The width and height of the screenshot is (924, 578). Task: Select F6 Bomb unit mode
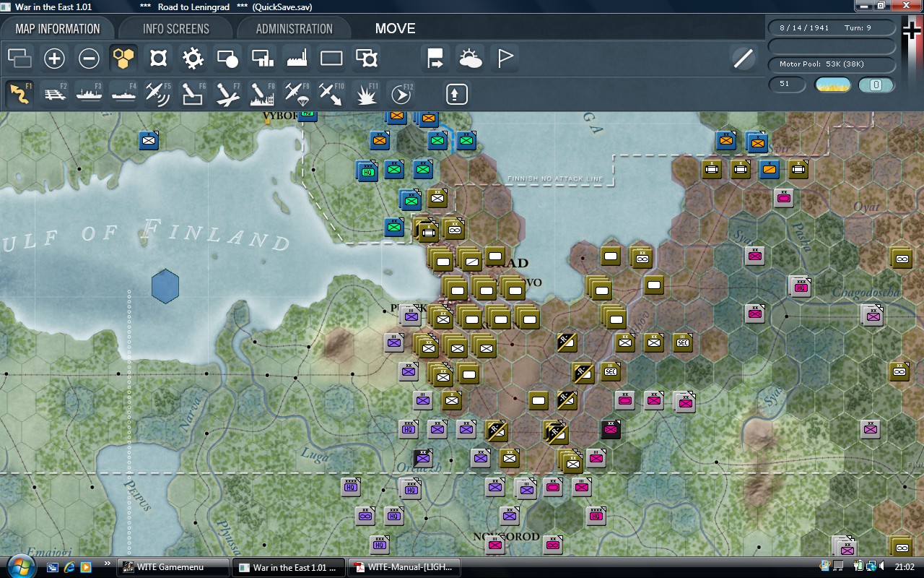(x=193, y=95)
